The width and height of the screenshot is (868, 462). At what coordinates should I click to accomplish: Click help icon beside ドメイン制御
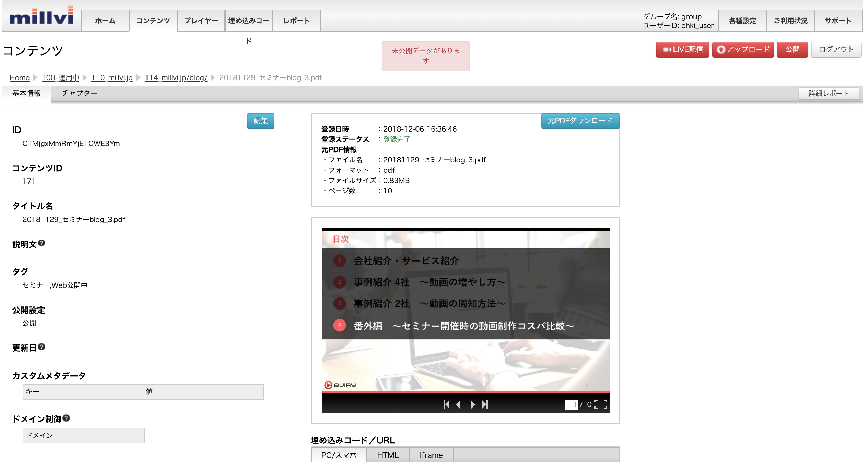(66, 418)
